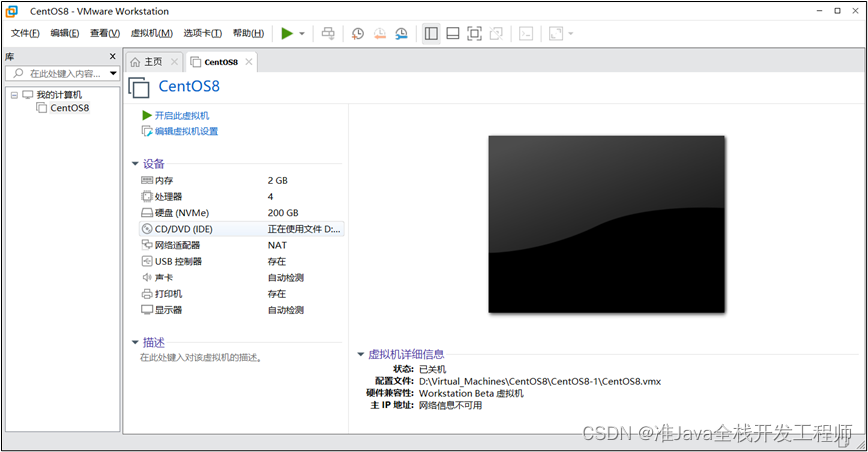Click the Unity mode toolbar icon
Viewport: 868px width, 452px height.
click(x=497, y=34)
